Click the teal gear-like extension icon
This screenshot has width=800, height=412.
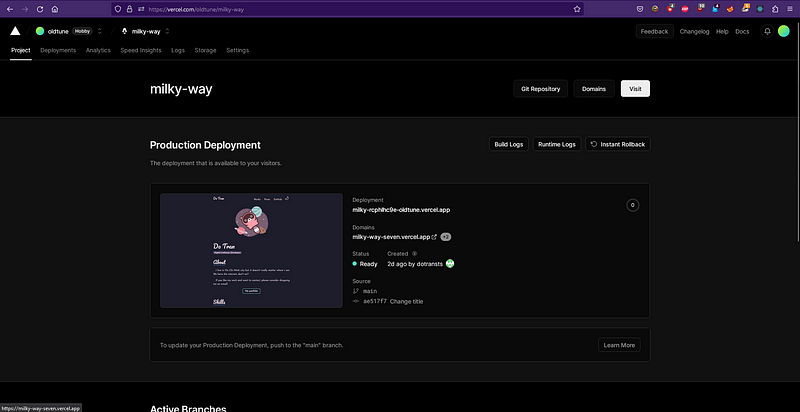tap(760, 9)
